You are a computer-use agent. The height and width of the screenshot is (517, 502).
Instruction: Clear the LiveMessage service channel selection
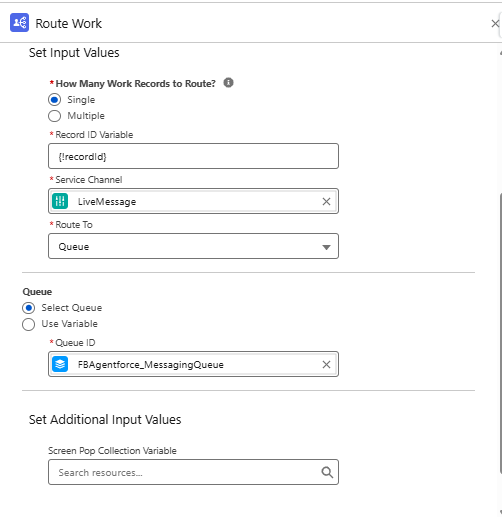coord(326,201)
